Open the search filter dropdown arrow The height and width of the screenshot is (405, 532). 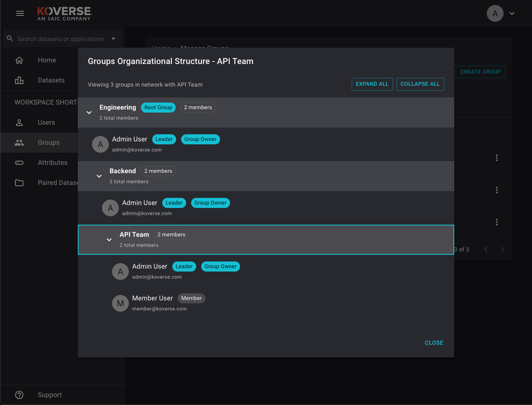point(113,38)
